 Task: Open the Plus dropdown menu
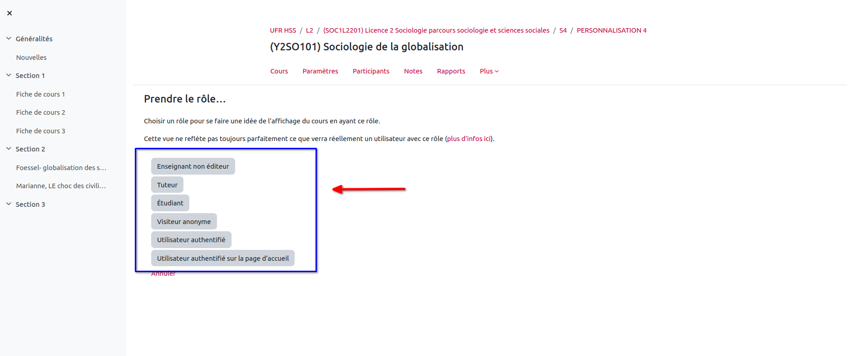pos(489,71)
